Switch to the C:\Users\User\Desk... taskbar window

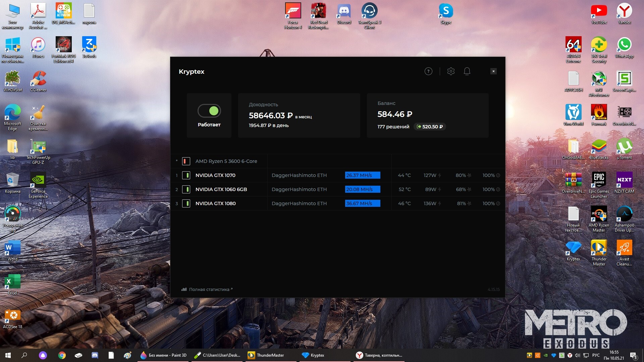[x=217, y=355]
